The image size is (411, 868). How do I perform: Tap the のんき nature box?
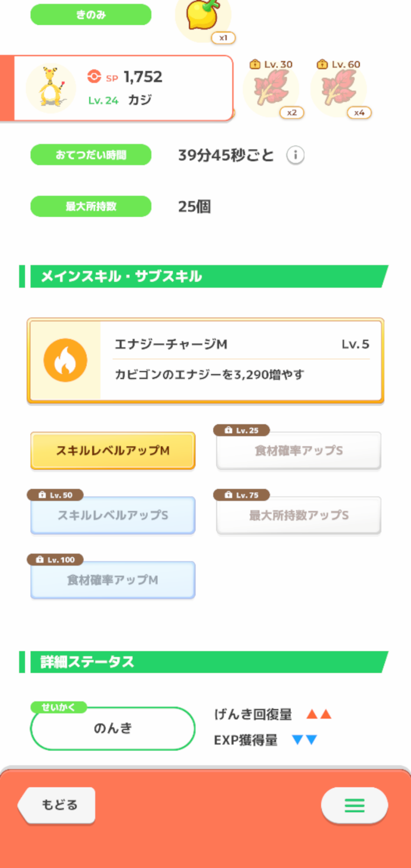point(113,728)
